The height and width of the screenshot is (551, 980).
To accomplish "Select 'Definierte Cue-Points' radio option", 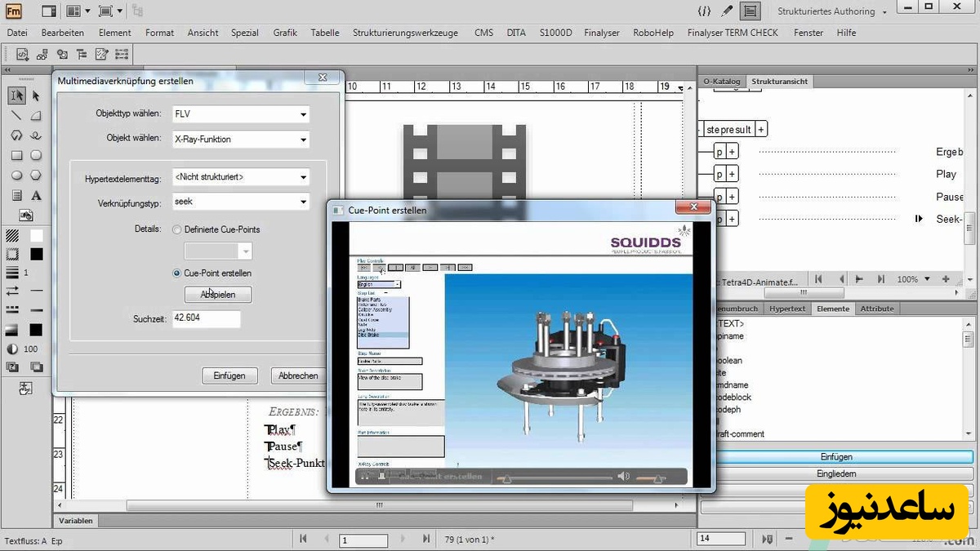I will (177, 230).
